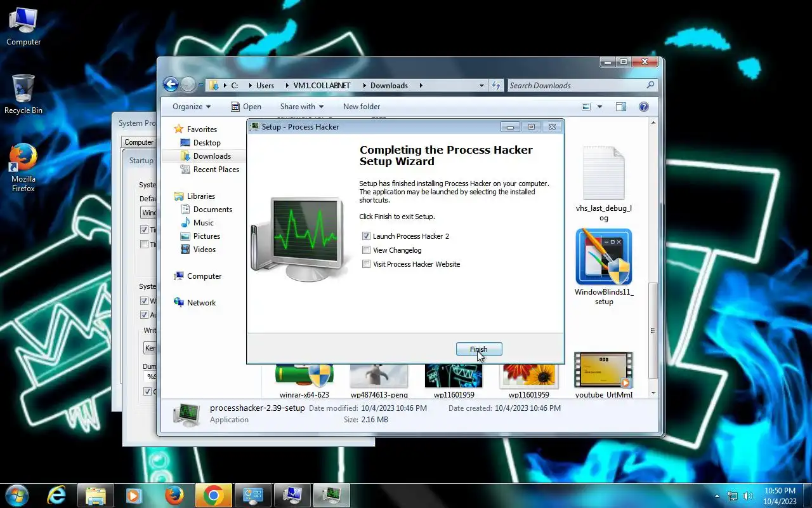
Task: Click the Explorer Back navigation arrow
Action: click(171, 84)
